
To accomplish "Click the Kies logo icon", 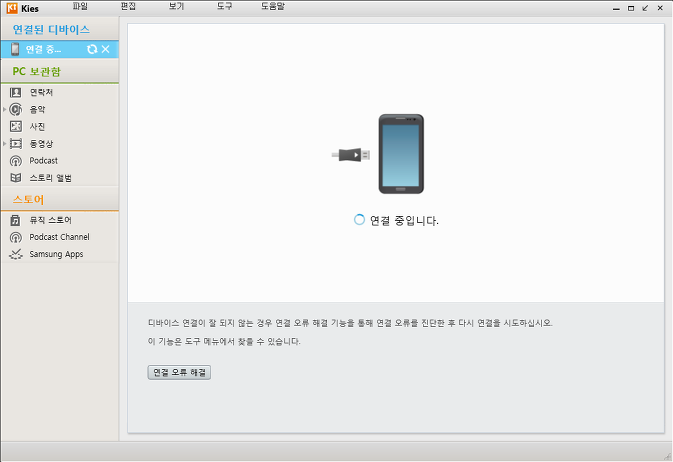I will pyautogui.click(x=12, y=8).
